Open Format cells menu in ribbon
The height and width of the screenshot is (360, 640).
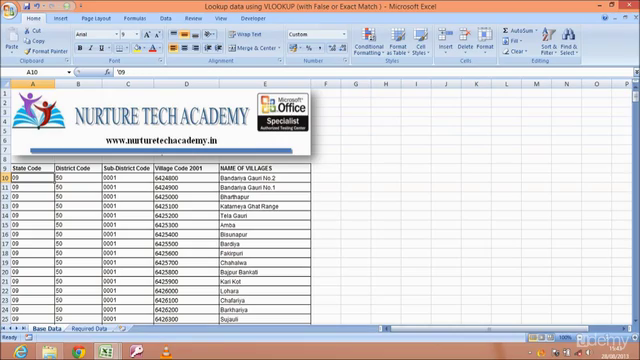pos(485,41)
